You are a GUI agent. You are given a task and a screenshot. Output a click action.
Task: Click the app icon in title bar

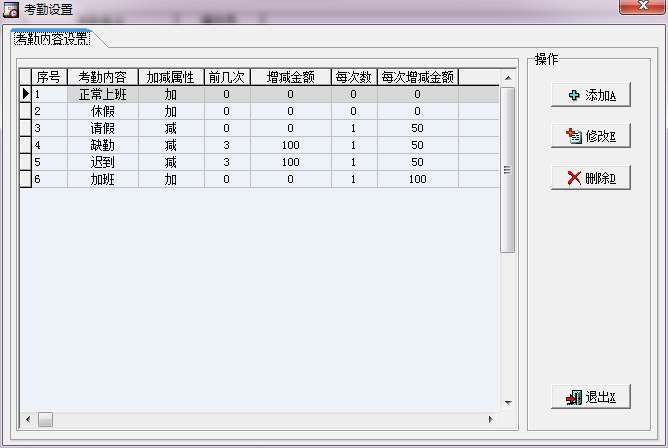click(12, 10)
